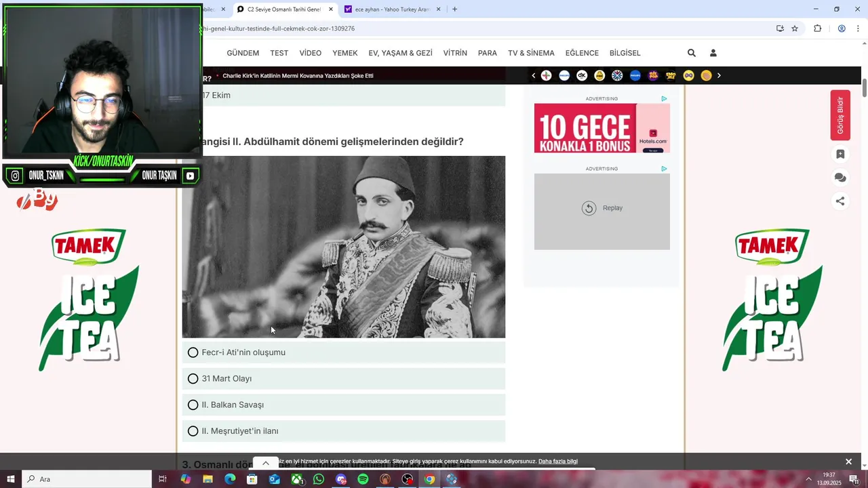
Task: Click the browser address bar URL
Action: (x=278, y=28)
